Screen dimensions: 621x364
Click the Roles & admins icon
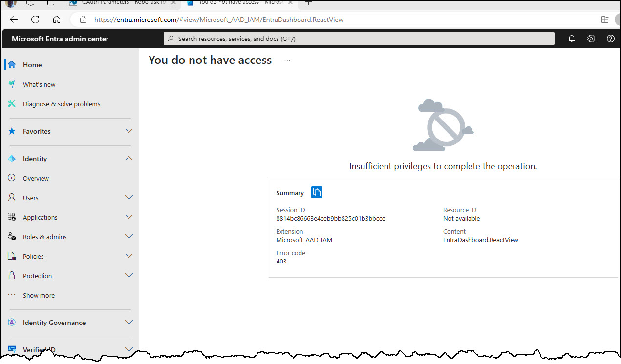coord(12,236)
